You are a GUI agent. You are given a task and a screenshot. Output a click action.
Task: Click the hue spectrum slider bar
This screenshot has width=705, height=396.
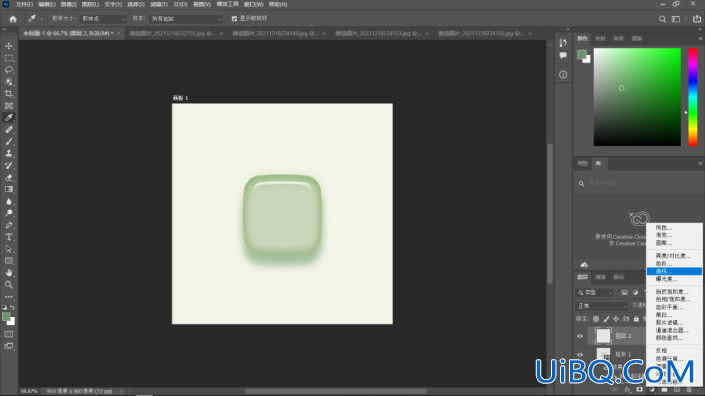pos(693,97)
